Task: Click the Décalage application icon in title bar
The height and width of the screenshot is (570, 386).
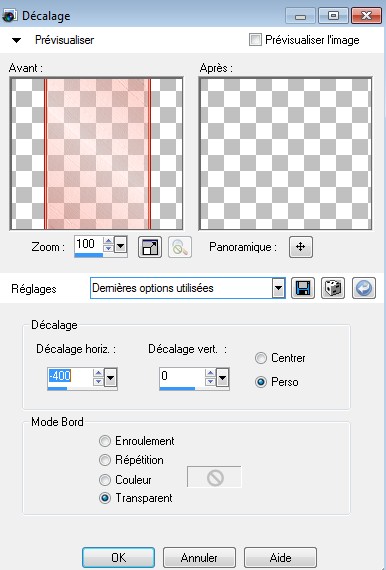Action: pos(9,16)
